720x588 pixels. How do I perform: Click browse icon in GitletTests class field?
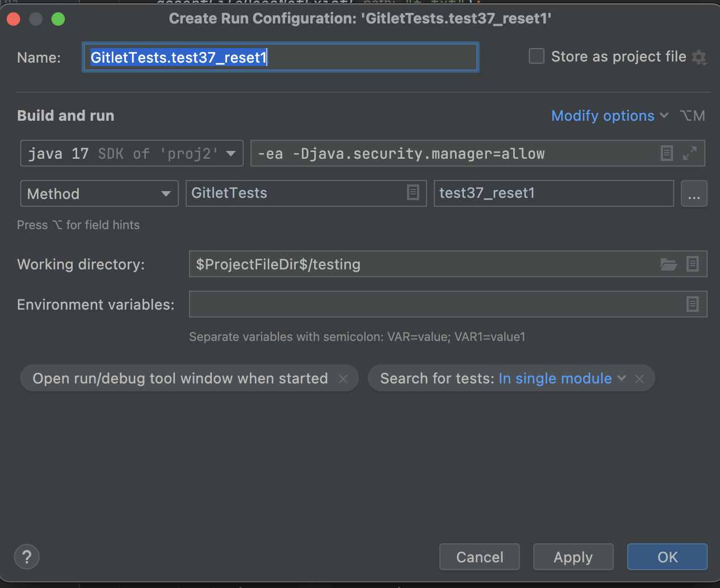[413, 193]
